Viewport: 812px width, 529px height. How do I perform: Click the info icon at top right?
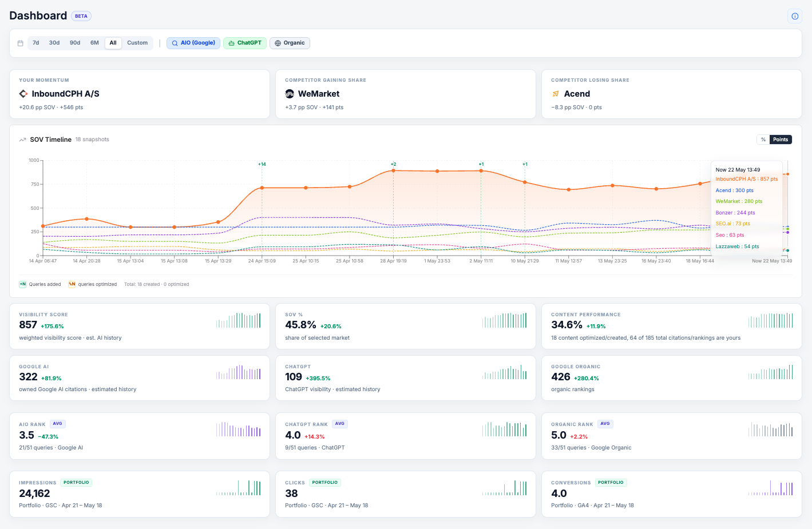point(795,16)
